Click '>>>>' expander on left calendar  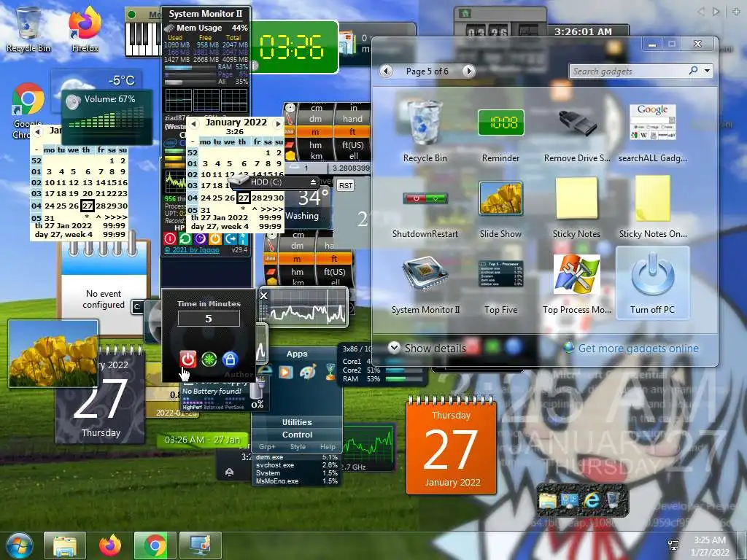(117, 217)
